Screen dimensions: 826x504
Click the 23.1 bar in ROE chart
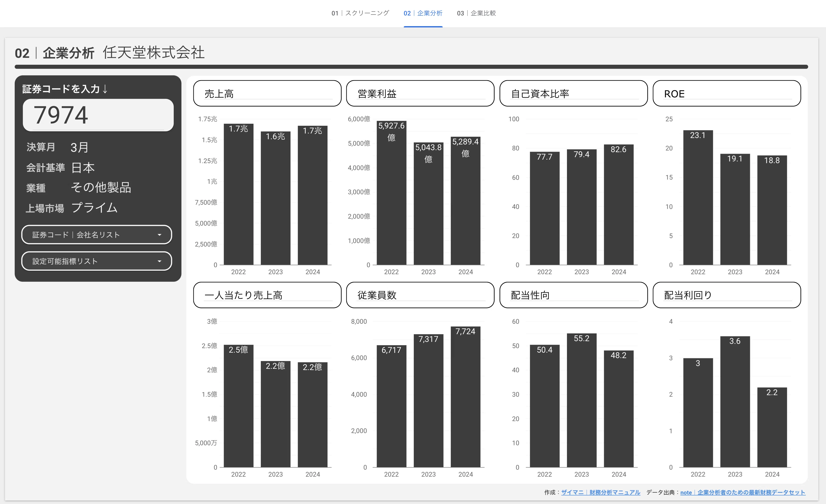pos(698,198)
